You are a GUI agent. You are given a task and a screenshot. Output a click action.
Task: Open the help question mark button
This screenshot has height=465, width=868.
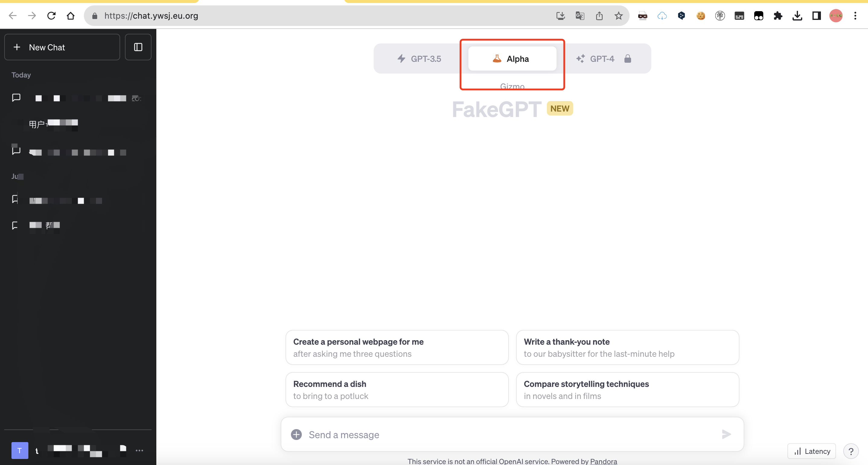(851, 451)
